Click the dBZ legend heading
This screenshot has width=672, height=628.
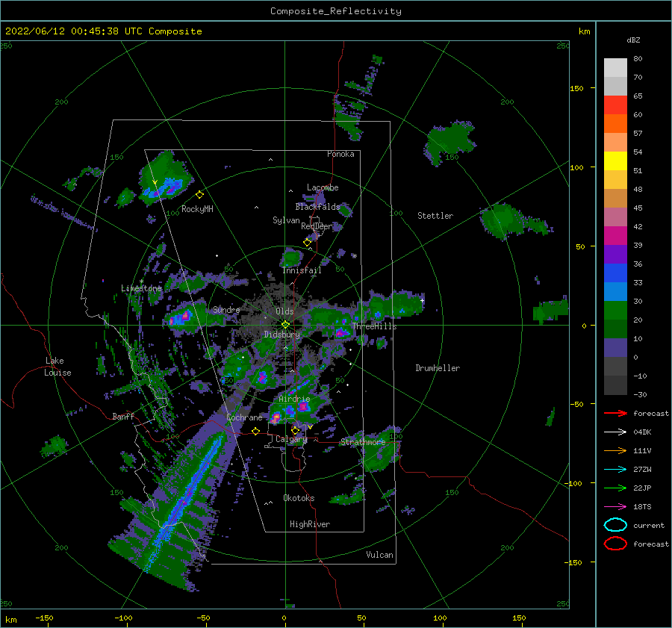pos(633,40)
